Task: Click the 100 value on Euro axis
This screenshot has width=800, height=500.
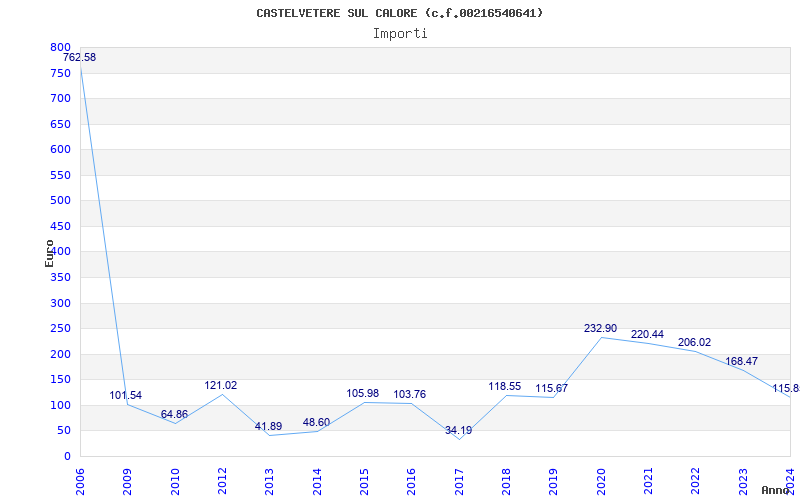Action: [60, 406]
